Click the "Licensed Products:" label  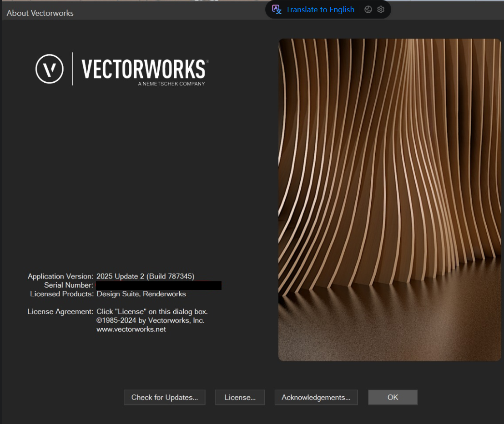coord(62,294)
